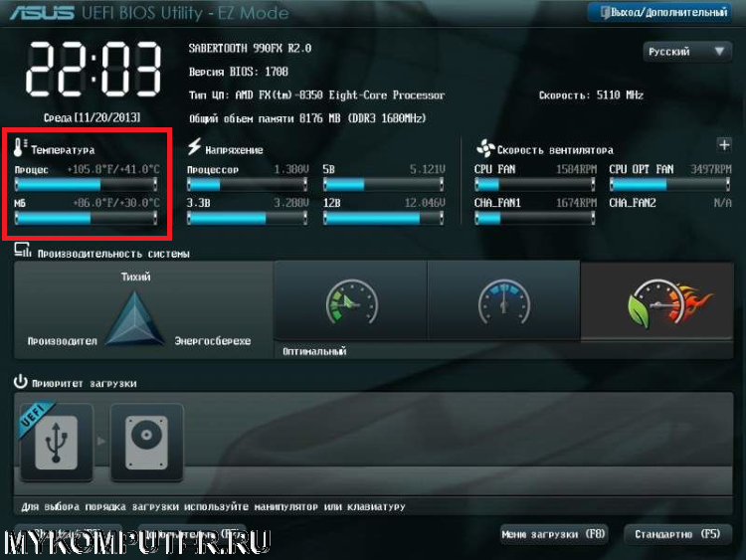The height and width of the screenshot is (560, 746).
Task: Click the Энергосбереже label
Action: [212, 340]
